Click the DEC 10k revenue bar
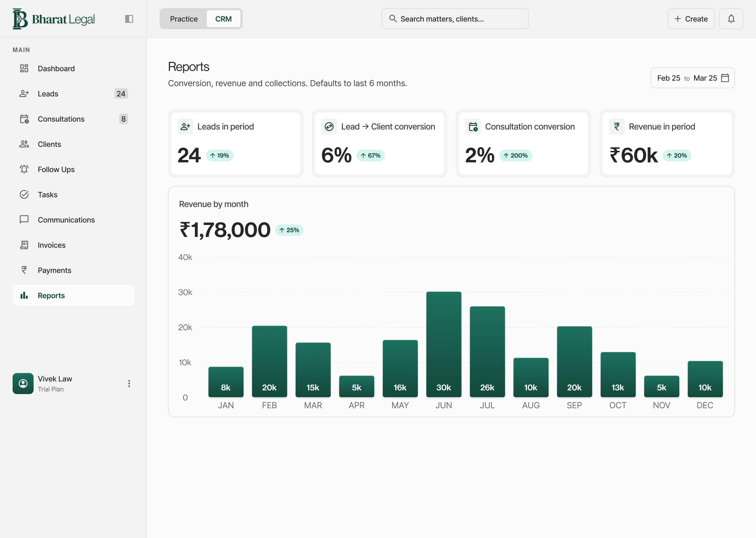Viewport: 756px width, 538px height. pos(705,379)
